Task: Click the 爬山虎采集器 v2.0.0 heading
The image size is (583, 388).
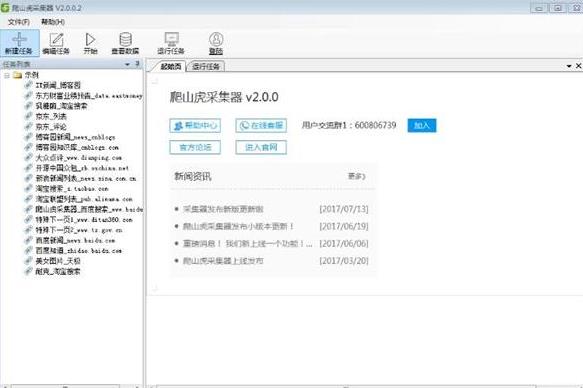Action: point(224,97)
